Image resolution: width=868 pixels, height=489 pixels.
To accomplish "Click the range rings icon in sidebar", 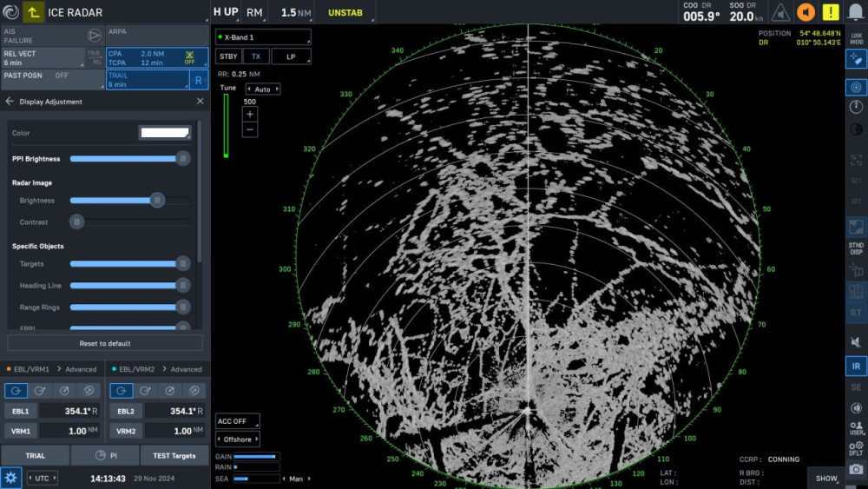I will (x=856, y=88).
